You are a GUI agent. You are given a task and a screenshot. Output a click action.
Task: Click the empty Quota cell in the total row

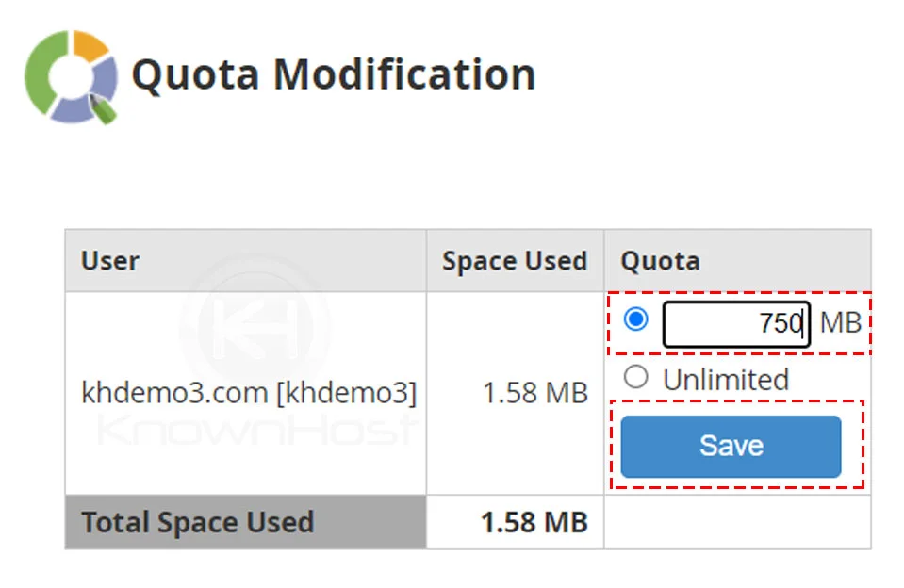736,522
